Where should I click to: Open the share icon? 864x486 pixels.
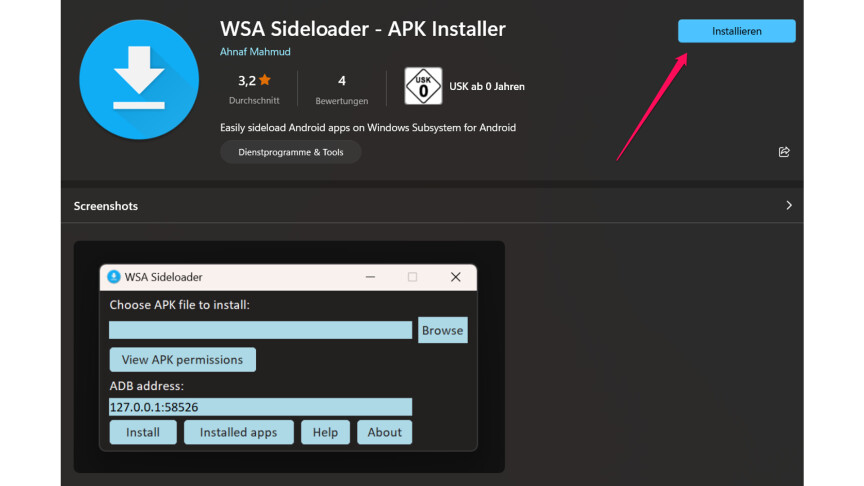783,152
